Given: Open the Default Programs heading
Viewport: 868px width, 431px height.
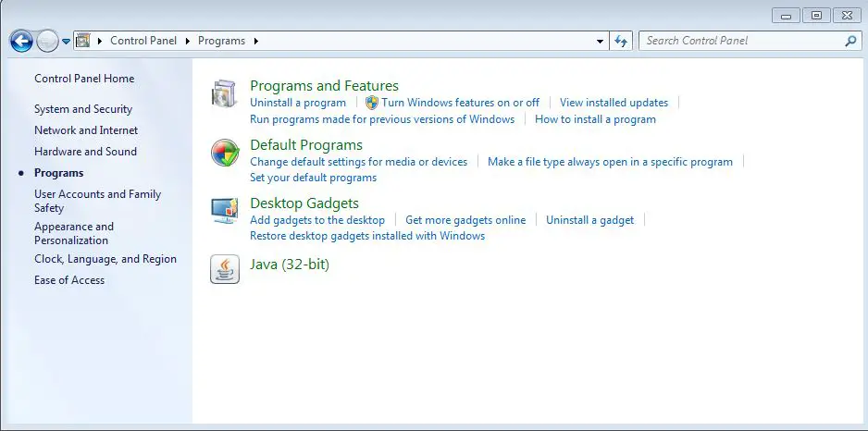Looking at the screenshot, I should click(306, 145).
